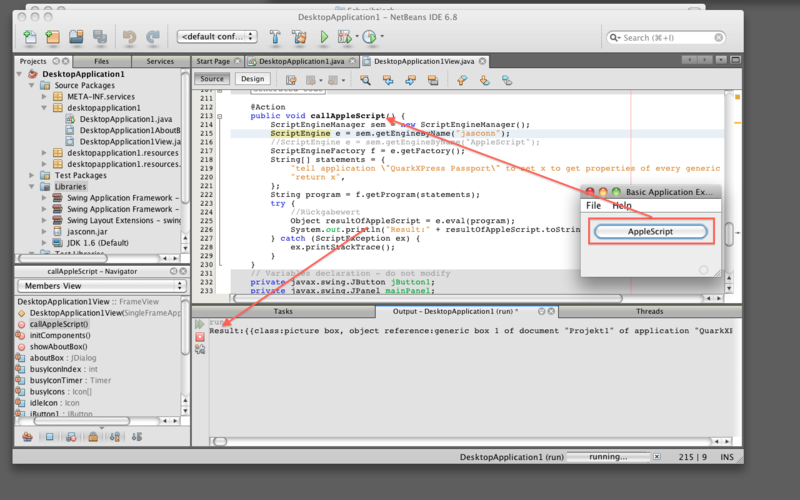Open the DesktopApplication1.java editor tab
This screenshot has height=500, width=800.
pyautogui.click(x=301, y=61)
